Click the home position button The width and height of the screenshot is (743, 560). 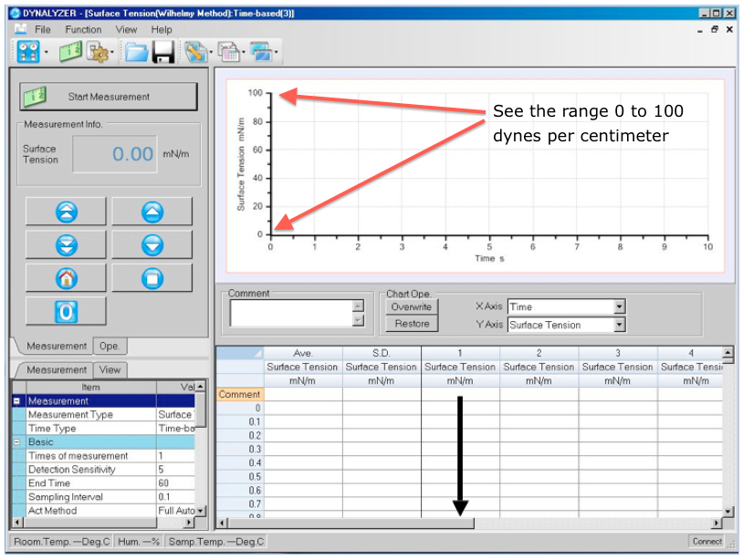66,277
